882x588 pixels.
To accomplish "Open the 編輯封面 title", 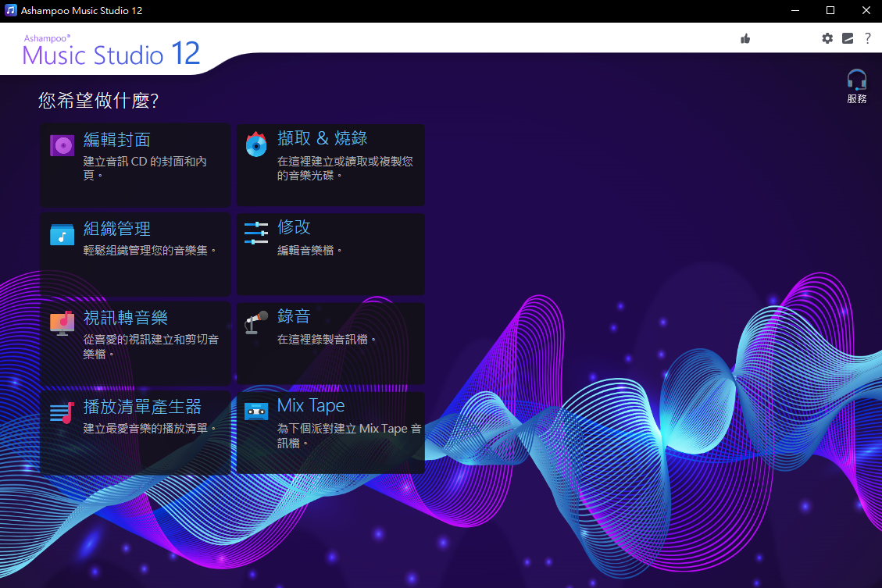I will tap(117, 140).
